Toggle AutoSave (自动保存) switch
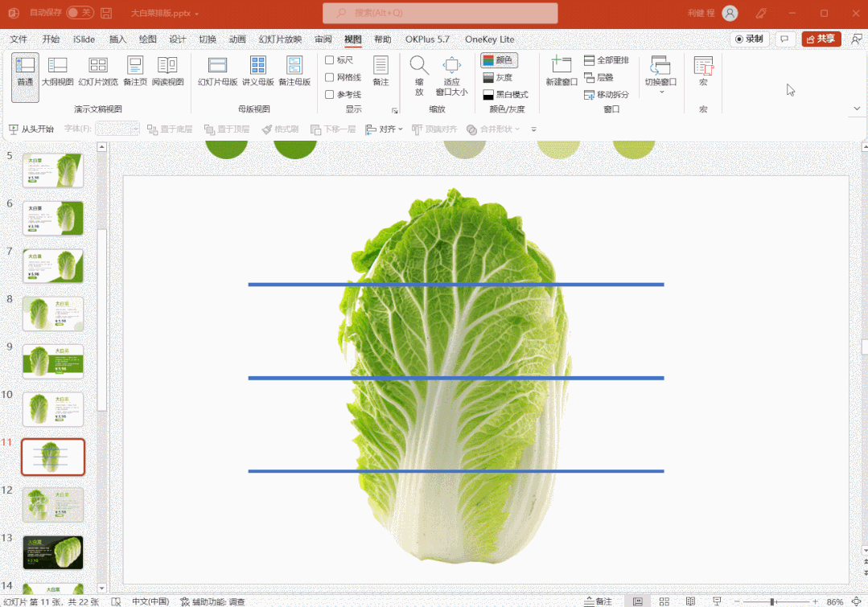Viewport: 868px width, 607px height. (80, 12)
